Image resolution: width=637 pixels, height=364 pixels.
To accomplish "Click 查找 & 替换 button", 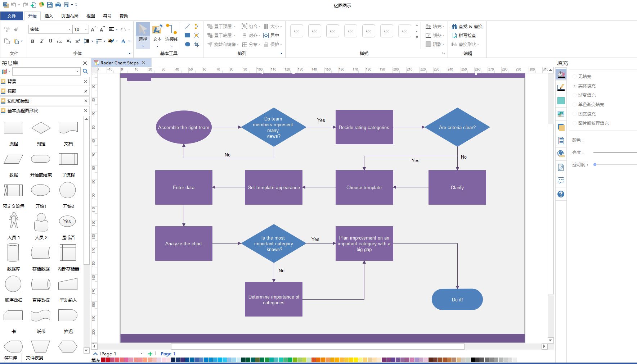I will pos(467,27).
